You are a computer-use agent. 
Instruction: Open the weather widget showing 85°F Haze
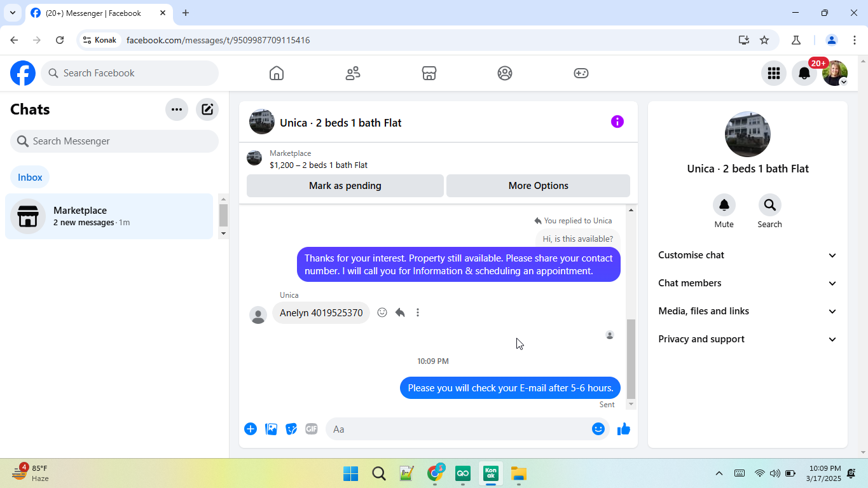(x=31, y=473)
